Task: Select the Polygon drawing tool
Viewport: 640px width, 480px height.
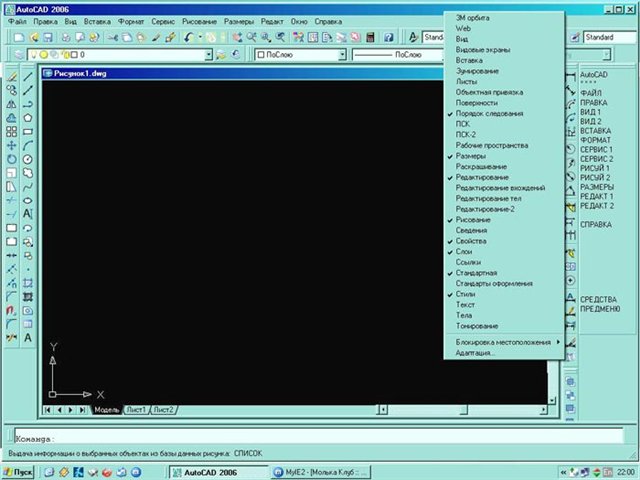Action: pyautogui.click(x=28, y=116)
